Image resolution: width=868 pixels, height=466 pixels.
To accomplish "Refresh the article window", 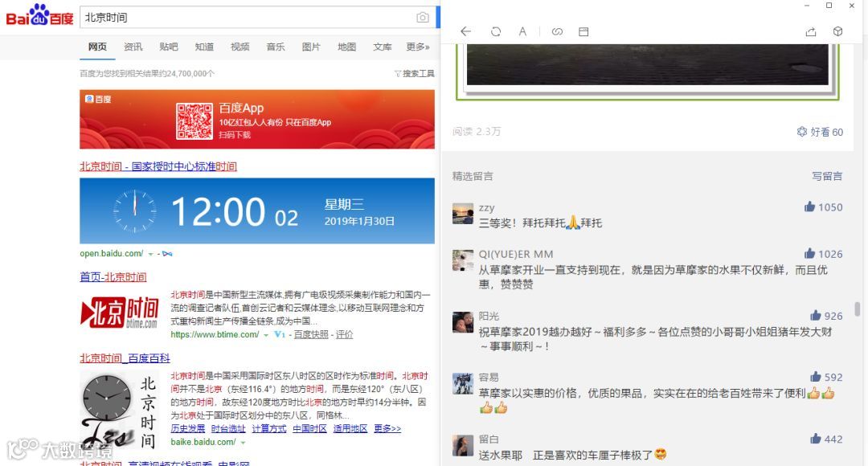I will [x=495, y=31].
